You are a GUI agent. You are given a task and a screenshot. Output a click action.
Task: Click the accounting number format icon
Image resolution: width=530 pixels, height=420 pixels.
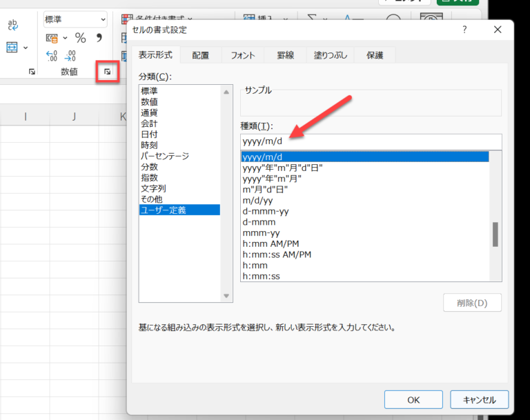pyautogui.click(x=52, y=38)
